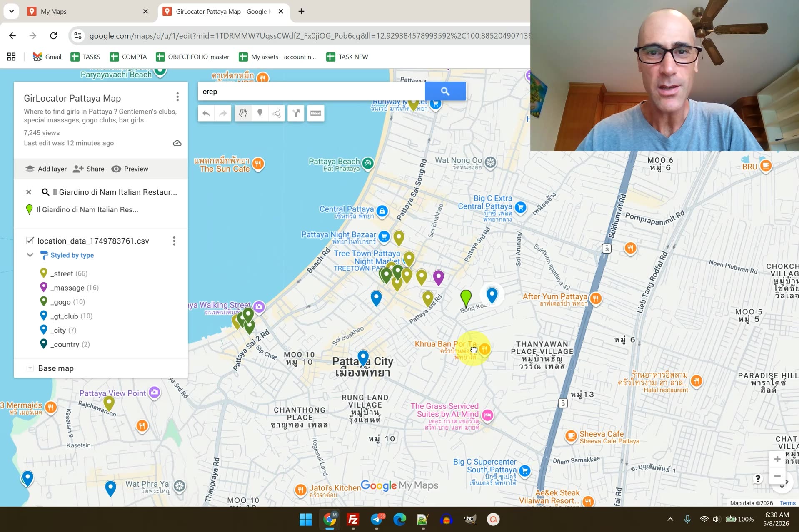Screen dimensions: 799x532
Task: Click the Drive saved cloud icon
Action: pyautogui.click(x=177, y=143)
